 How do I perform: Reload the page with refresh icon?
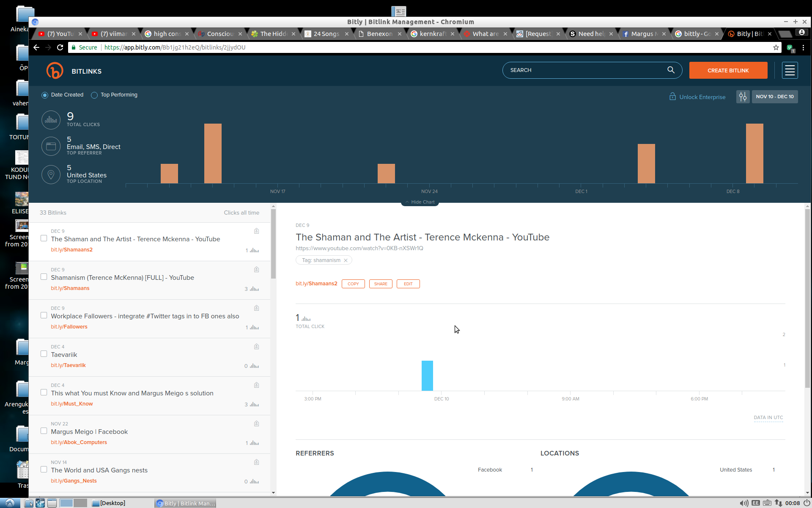click(60, 47)
